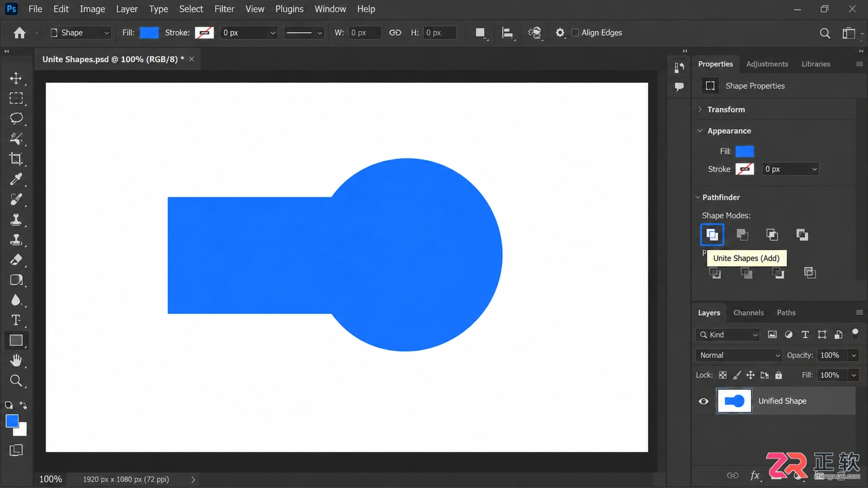Toggle the filter for type layers

(x=805, y=335)
